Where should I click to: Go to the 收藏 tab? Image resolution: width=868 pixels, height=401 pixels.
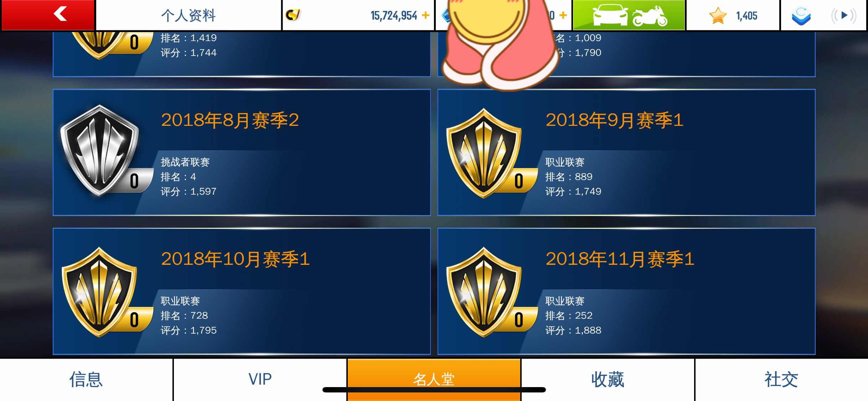pos(608,380)
